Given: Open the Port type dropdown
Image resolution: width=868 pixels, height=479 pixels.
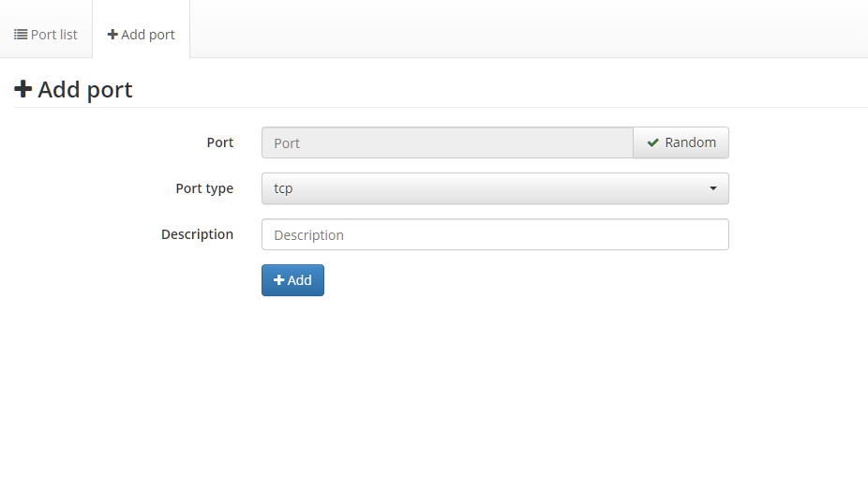Looking at the screenshot, I should click(x=495, y=188).
